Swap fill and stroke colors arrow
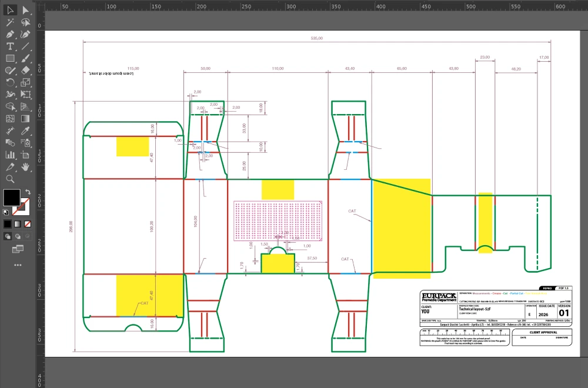 [x=28, y=192]
